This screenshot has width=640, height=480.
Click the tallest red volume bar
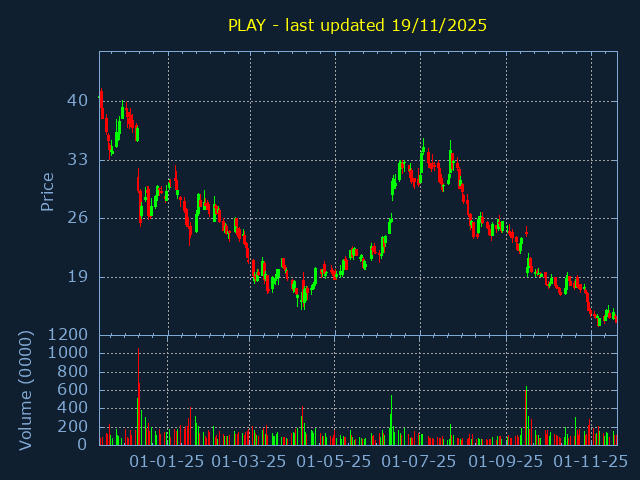tap(138, 400)
